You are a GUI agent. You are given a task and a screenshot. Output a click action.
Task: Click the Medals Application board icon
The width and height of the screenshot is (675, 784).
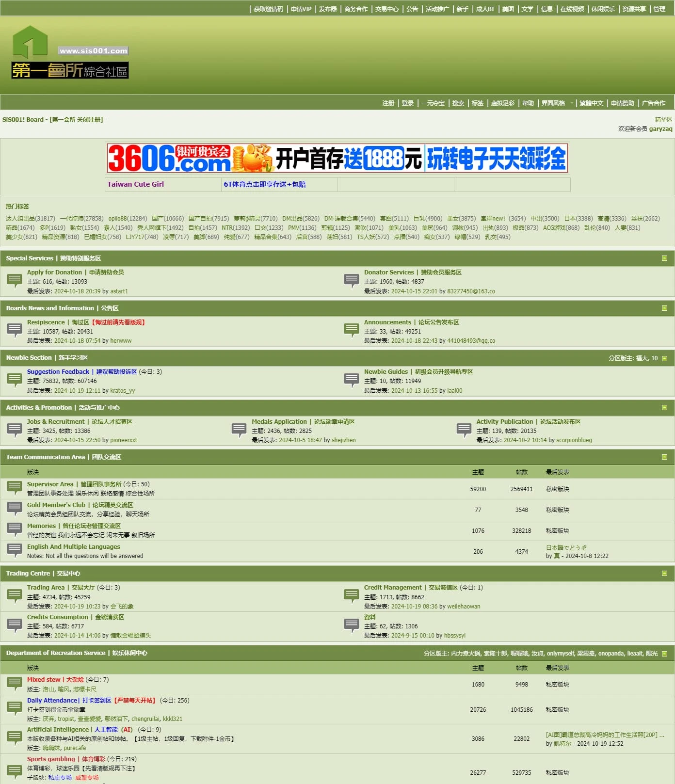[239, 430]
